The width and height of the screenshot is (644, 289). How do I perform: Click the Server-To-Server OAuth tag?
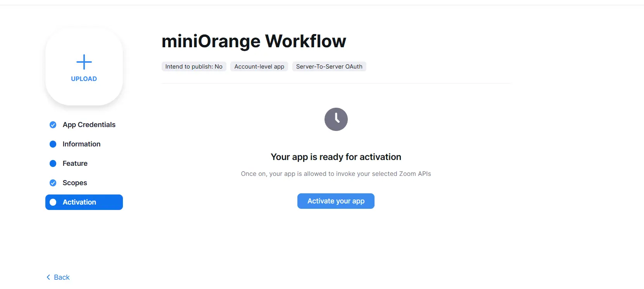[x=329, y=67]
